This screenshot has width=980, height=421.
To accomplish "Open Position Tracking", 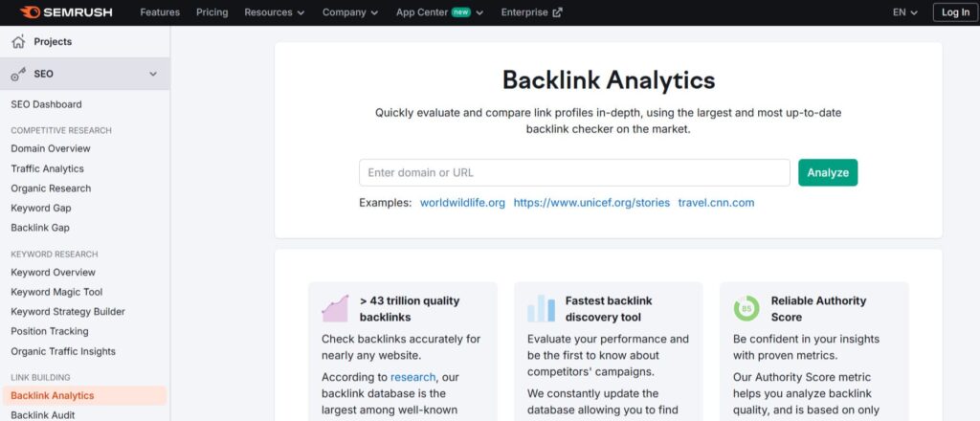I will [x=50, y=331].
